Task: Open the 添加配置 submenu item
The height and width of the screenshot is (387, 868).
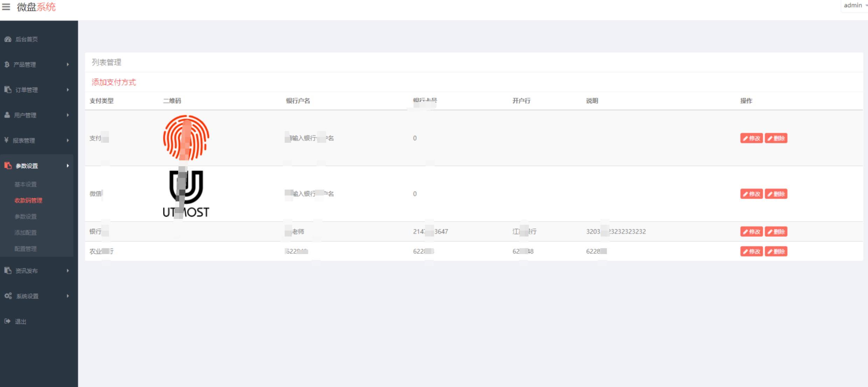Action: [26, 233]
